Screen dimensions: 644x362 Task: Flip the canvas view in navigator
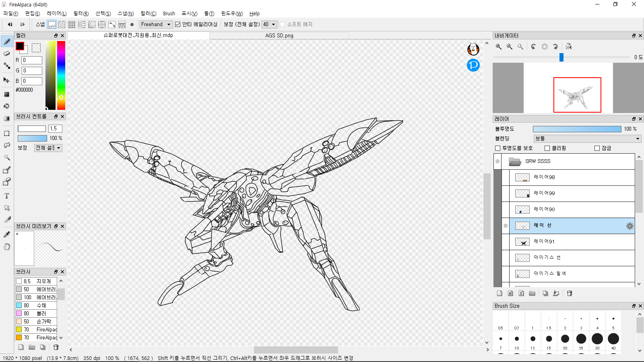[x=568, y=47]
